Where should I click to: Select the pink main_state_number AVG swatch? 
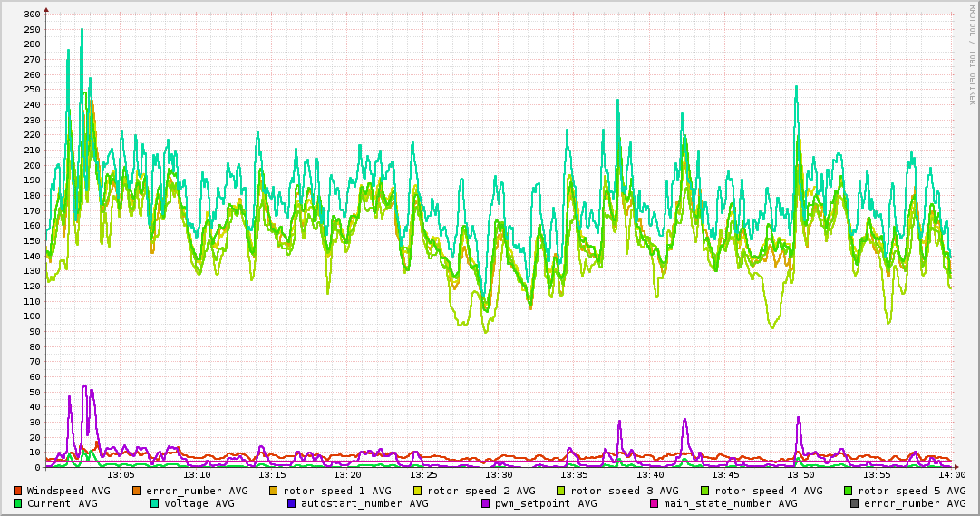(x=655, y=503)
